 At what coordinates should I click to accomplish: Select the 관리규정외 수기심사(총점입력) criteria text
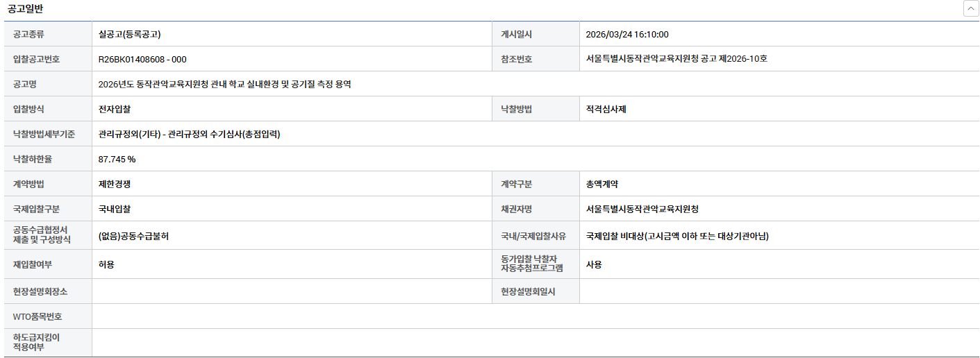click(x=189, y=134)
